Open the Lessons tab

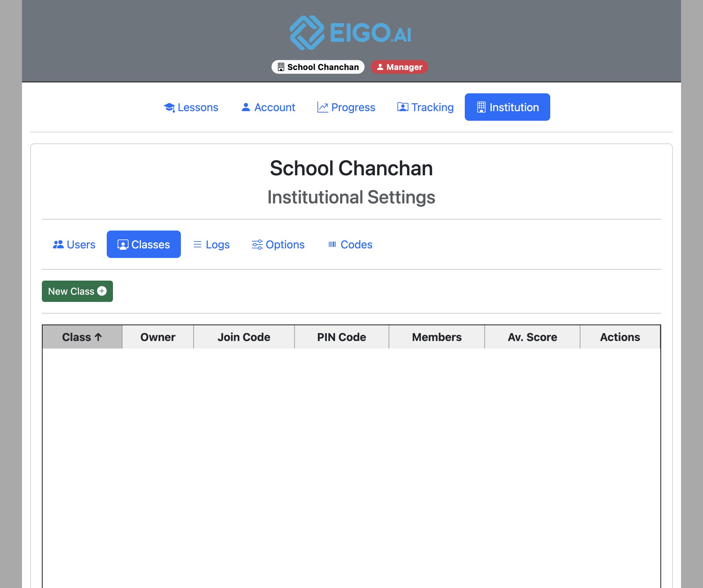click(x=191, y=107)
